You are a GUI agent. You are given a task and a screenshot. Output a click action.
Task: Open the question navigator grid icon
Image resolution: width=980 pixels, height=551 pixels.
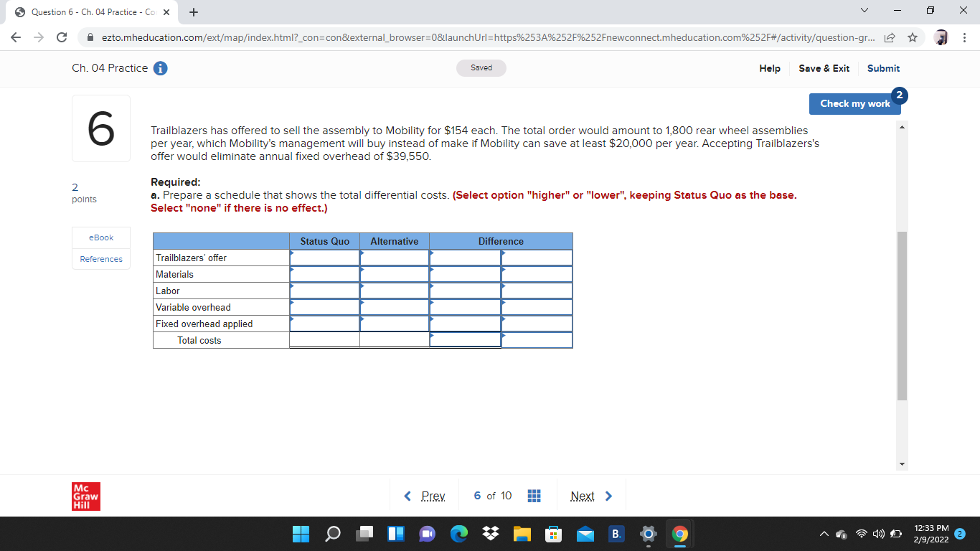pyautogui.click(x=534, y=495)
